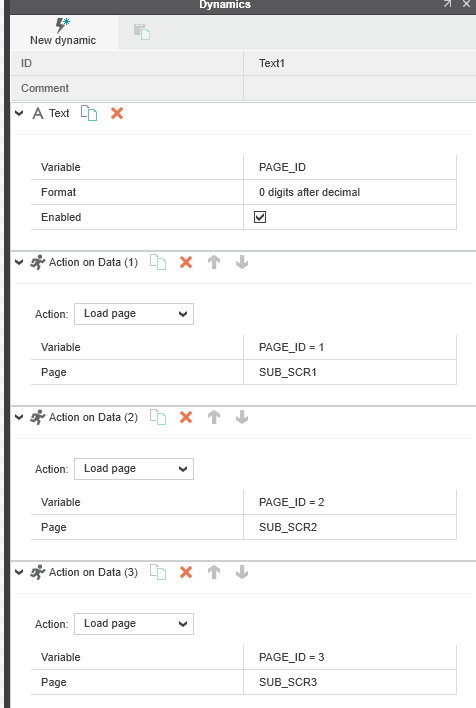Screen dimensions: 476x708
Task: Collapse Action on Data (1) section
Action: click(x=19, y=262)
